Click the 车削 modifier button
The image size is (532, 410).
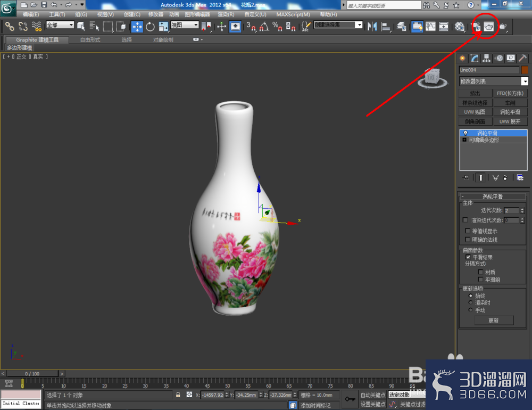pos(510,103)
